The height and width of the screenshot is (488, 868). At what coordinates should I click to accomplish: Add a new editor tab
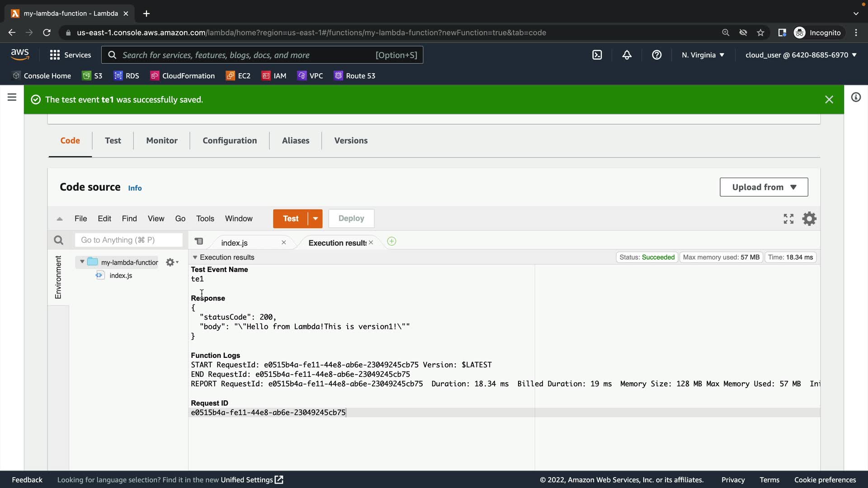(392, 241)
